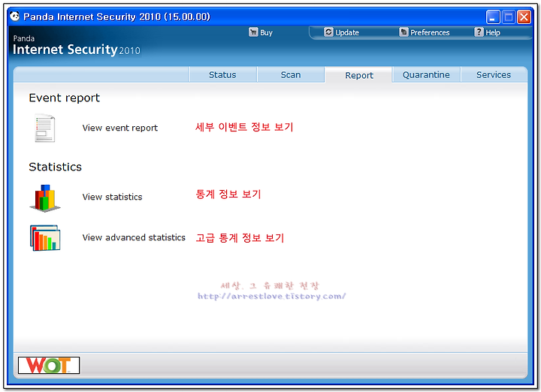
Task: Click the Update text label
Action: [347, 33]
